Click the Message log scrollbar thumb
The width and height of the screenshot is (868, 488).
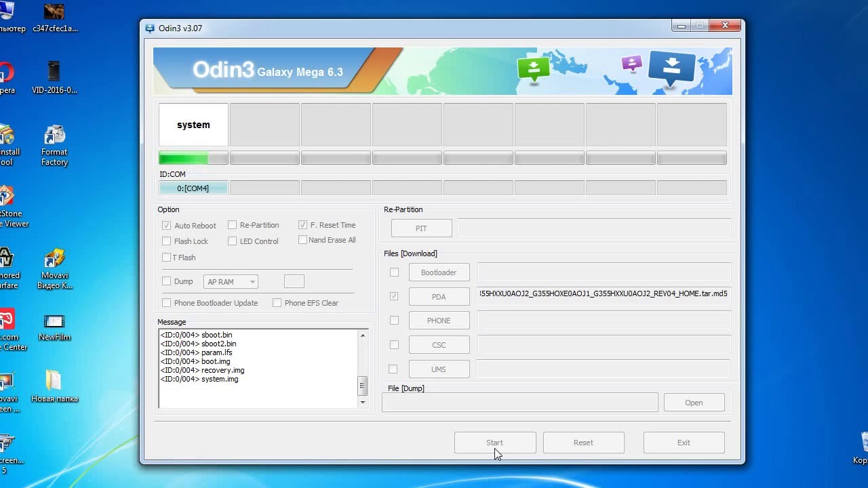tap(363, 386)
